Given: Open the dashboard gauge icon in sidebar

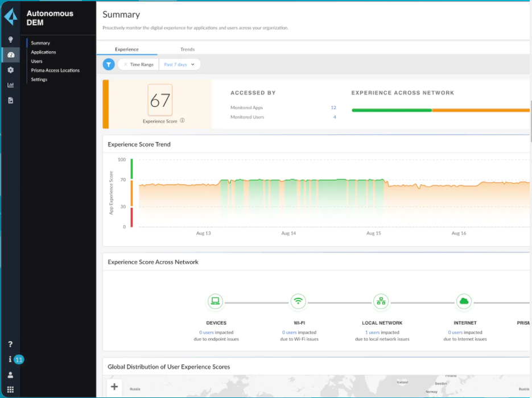Looking at the screenshot, I should [11, 55].
